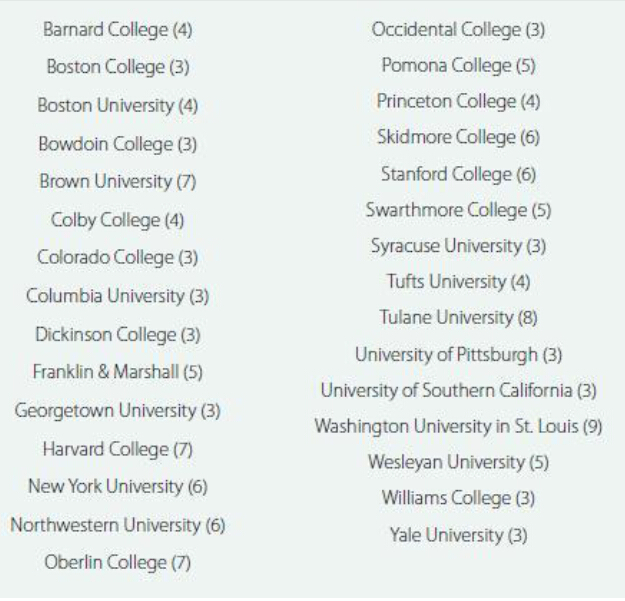Screen dimensions: 625x601
Task: Click Colby College in the list
Action: click(117, 220)
